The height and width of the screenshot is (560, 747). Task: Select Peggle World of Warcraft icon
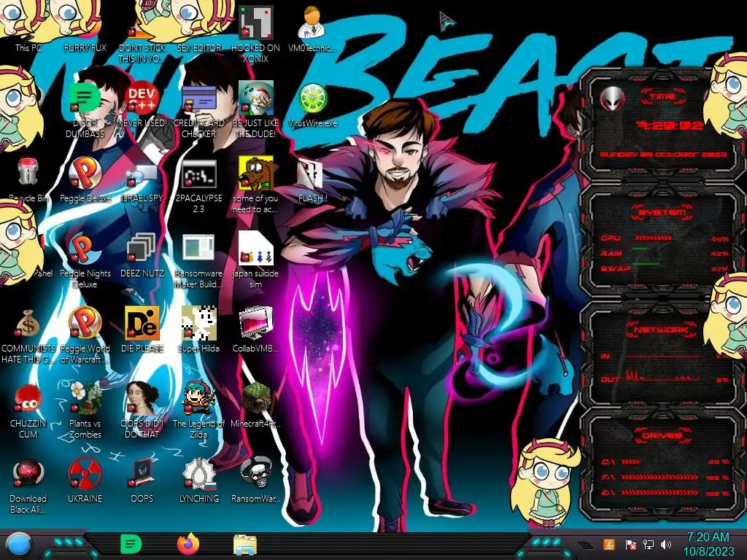85,323
